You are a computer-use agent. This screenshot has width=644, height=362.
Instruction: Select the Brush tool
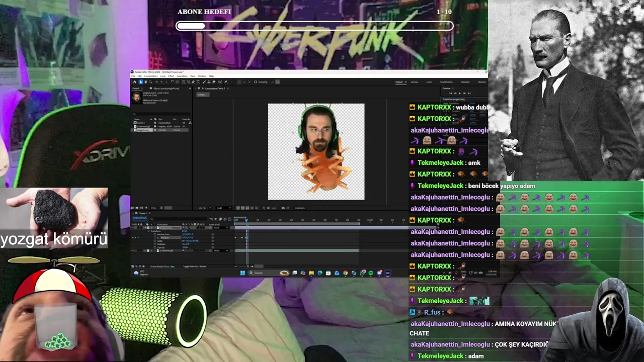pos(204,82)
